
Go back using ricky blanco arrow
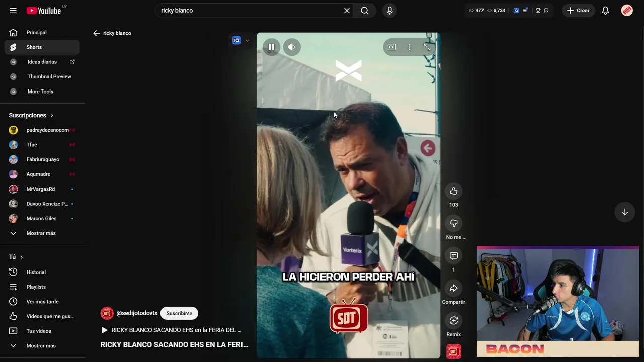click(x=97, y=33)
